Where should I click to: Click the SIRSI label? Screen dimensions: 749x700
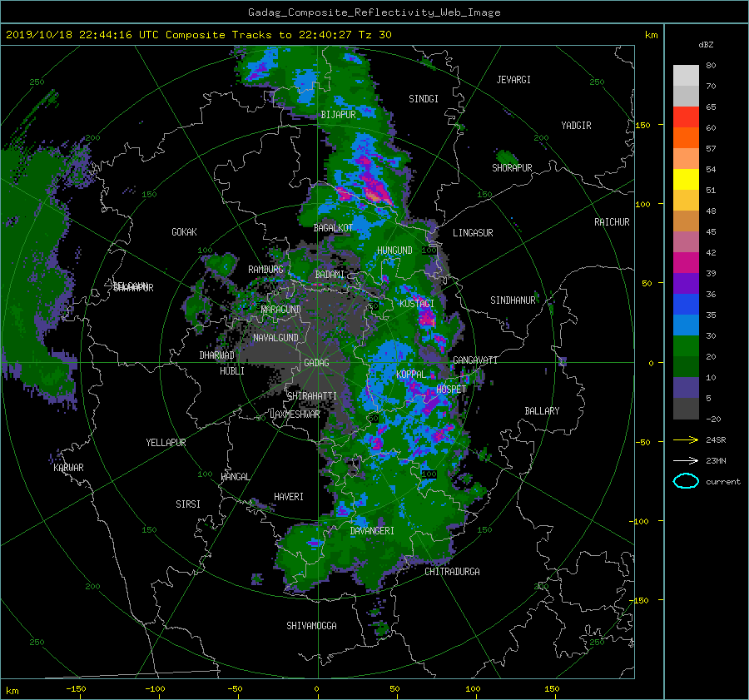[x=188, y=504]
